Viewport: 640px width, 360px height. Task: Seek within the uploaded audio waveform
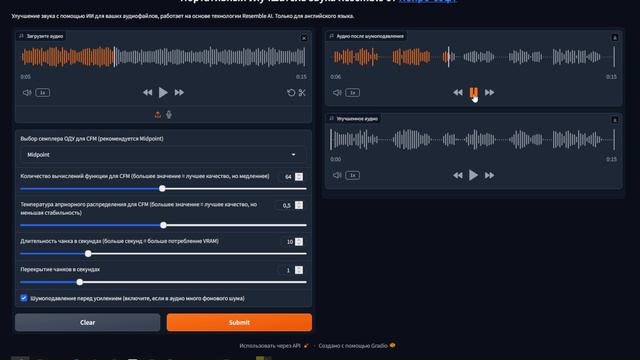[x=163, y=57]
